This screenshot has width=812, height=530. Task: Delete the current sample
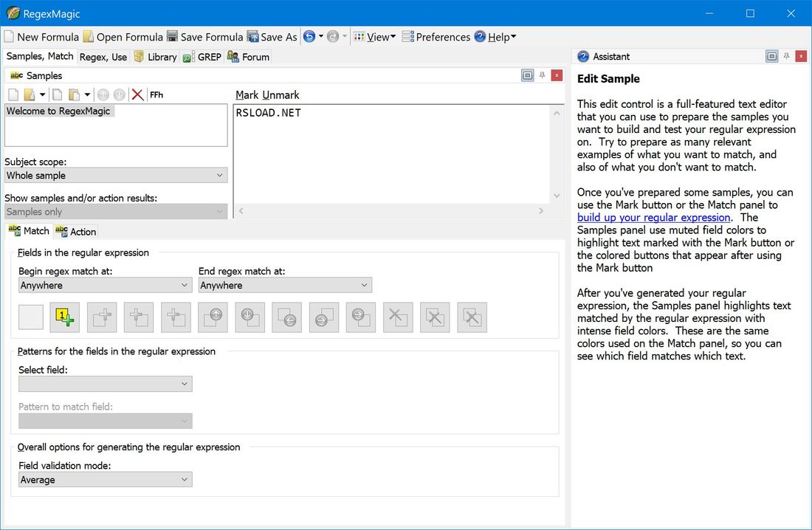pos(137,94)
